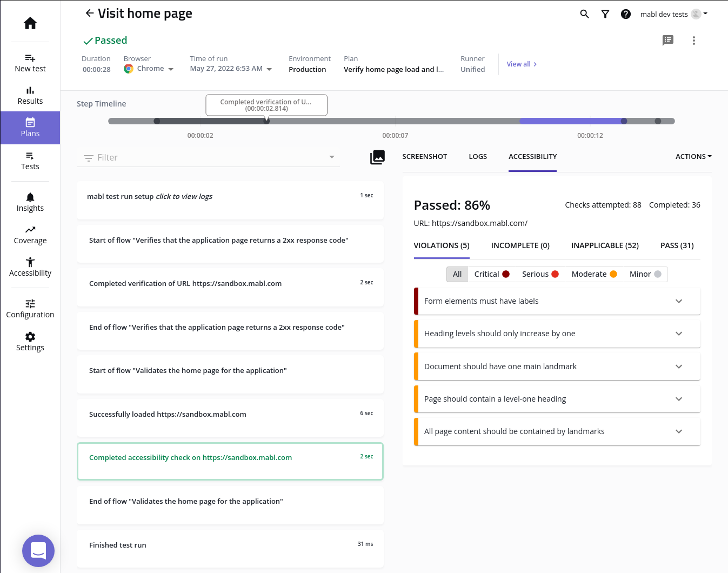Select End of flow Validates the home page
Screen dimensions: 728x573
pos(230,505)
